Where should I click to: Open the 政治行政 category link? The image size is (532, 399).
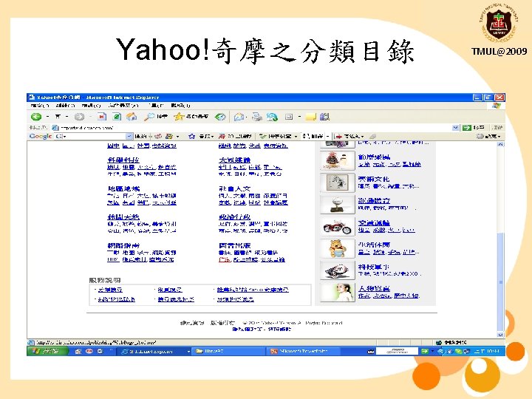click(x=234, y=216)
